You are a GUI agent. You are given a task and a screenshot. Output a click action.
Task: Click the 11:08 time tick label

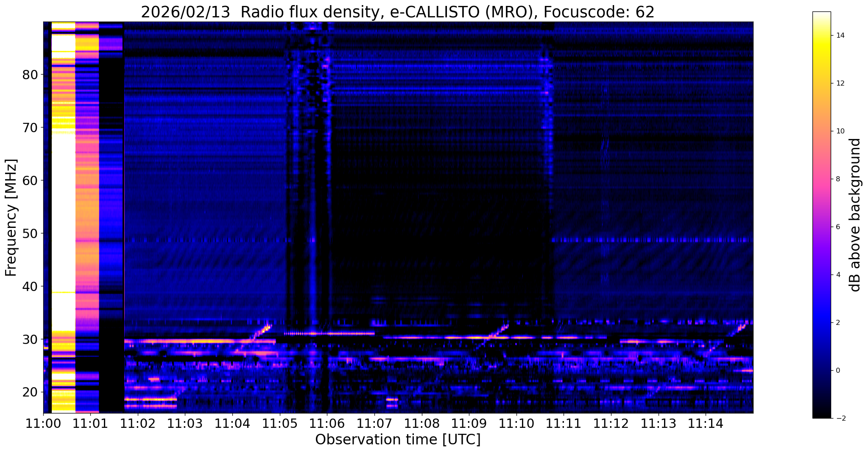(422, 423)
